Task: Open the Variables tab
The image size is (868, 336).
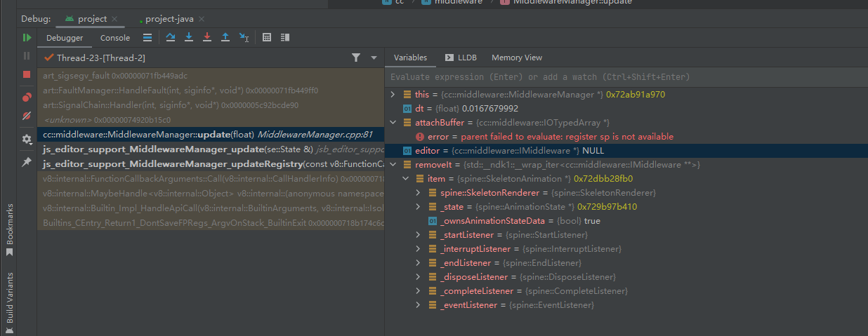Action: (x=410, y=58)
